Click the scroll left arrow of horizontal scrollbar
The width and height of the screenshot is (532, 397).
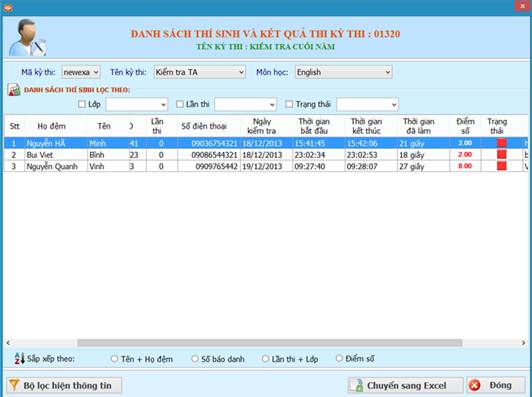point(8,343)
